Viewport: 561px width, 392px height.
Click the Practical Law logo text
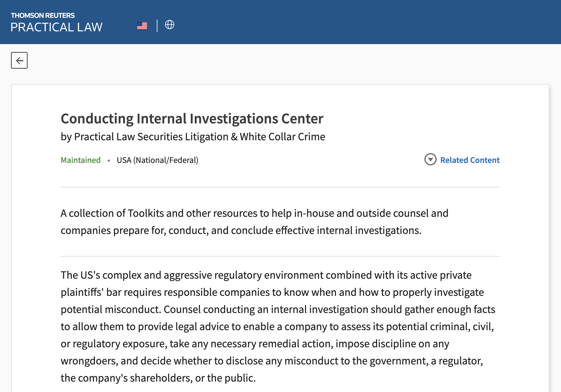[x=56, y=27]
